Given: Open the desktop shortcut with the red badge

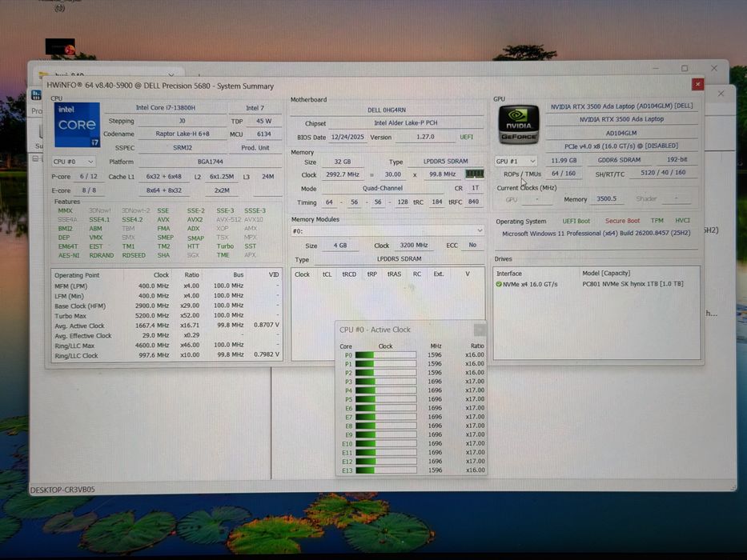Looking at the screenshot, I should point(61,46).
